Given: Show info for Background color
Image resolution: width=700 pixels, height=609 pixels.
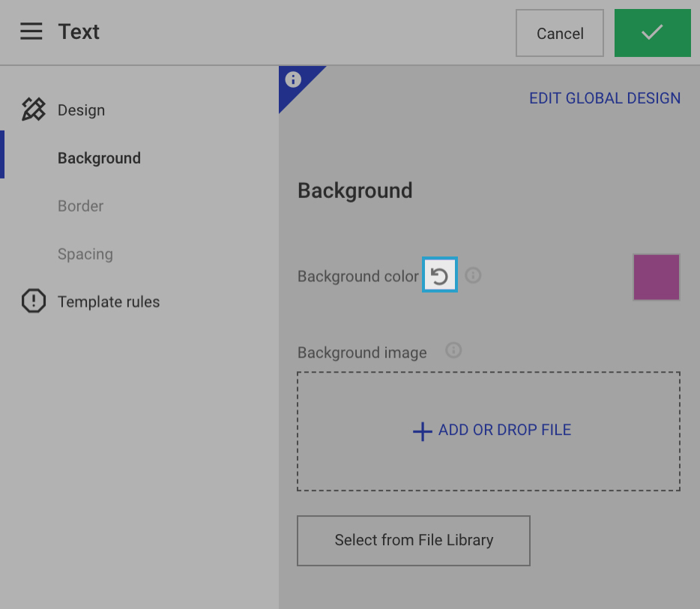Looking at the screenshot, I should (473, 274).
